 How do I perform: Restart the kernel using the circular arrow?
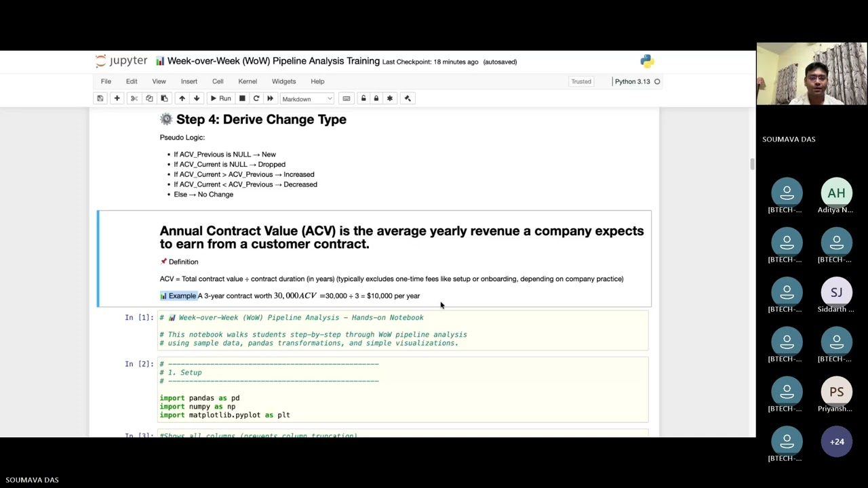pyautogui.click(x=256, y=98)
